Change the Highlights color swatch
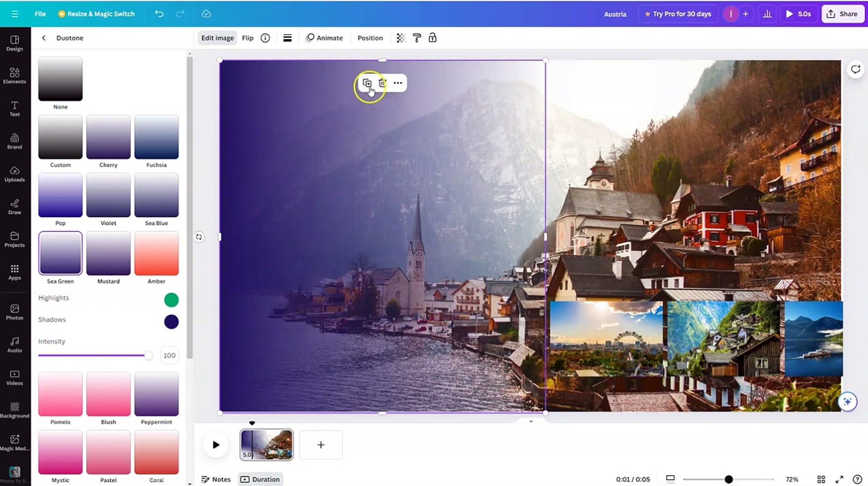 [171, 300]
